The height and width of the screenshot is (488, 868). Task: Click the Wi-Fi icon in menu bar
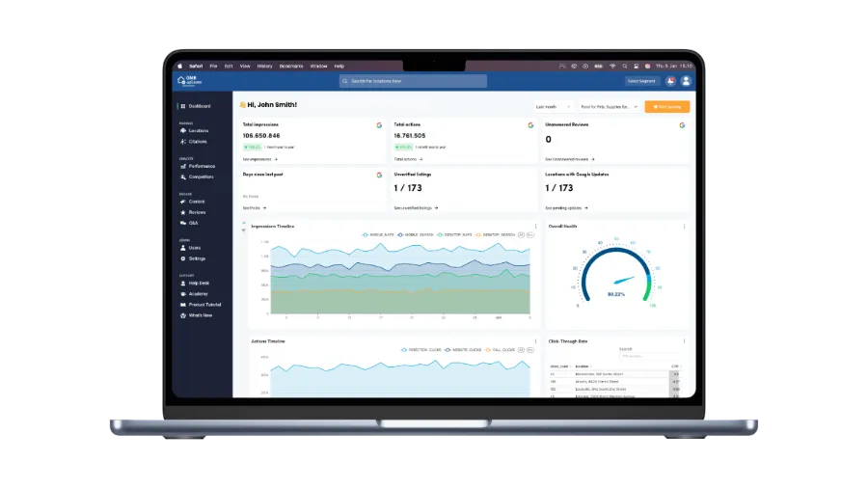(x=612, y=66)
